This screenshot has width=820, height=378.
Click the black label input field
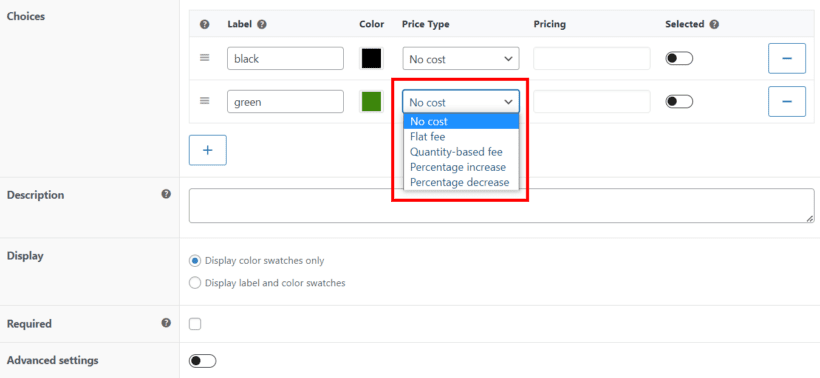coord(286,59)
